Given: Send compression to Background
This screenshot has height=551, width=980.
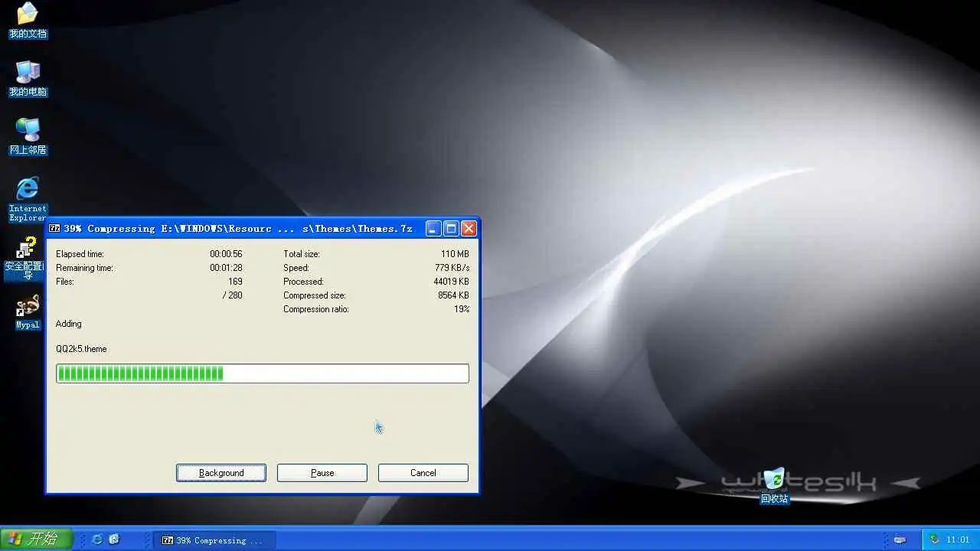Looking at the screenshot, I should tap(221, 473).
